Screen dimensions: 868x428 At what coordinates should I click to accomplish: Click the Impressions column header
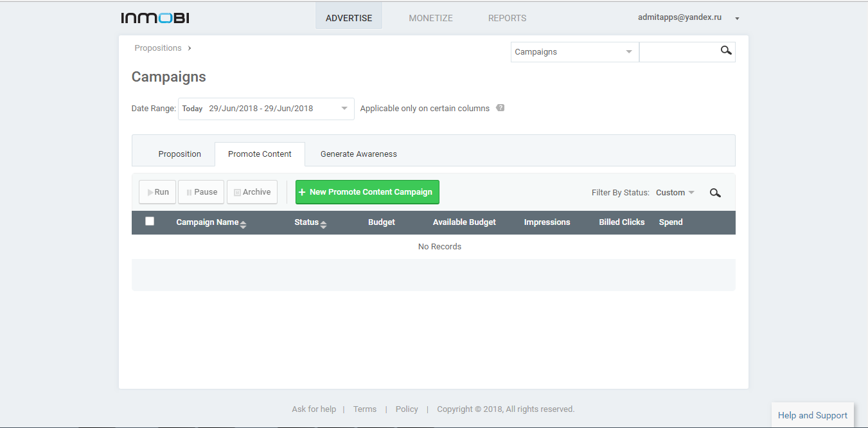547,222
